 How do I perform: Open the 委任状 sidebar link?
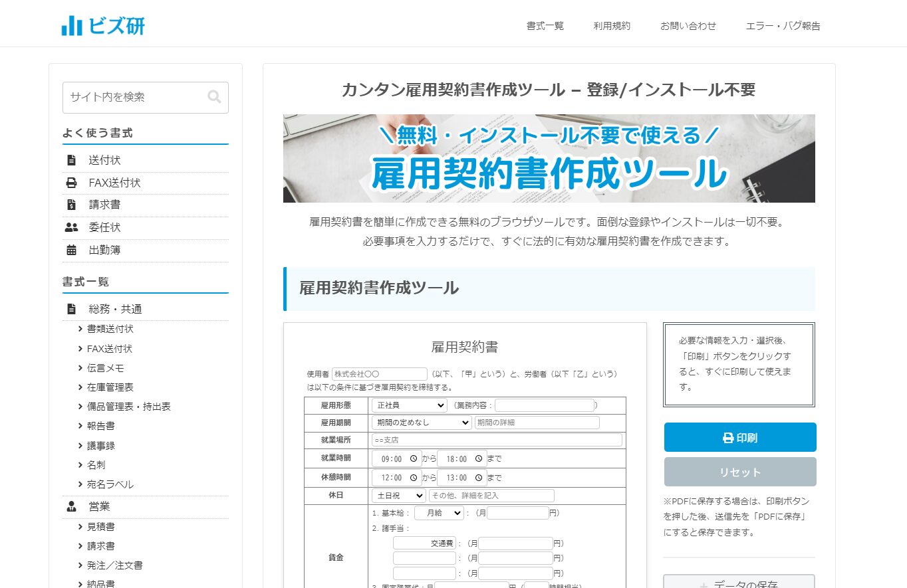(x=104, y=227)
